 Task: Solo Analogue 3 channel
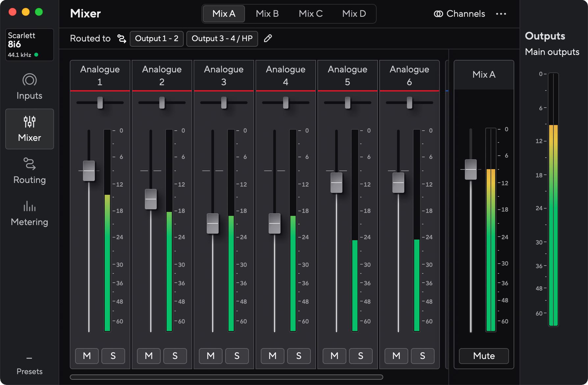[237, 356]
